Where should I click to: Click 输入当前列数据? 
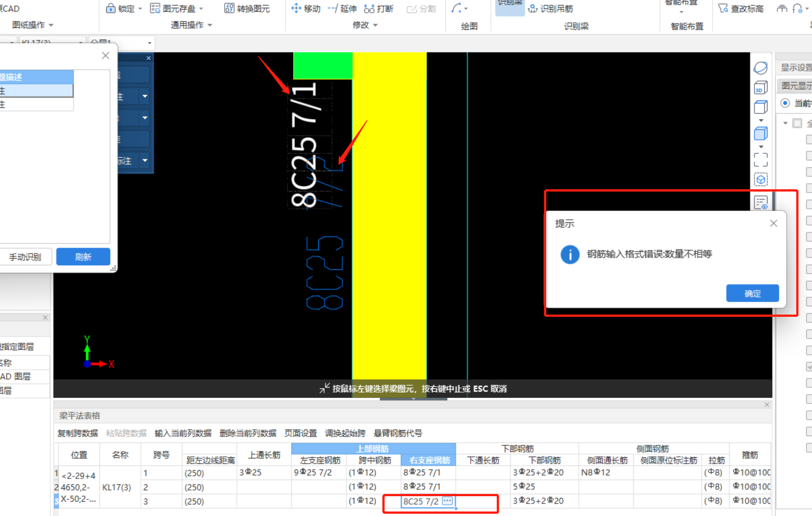coord(183,433)
